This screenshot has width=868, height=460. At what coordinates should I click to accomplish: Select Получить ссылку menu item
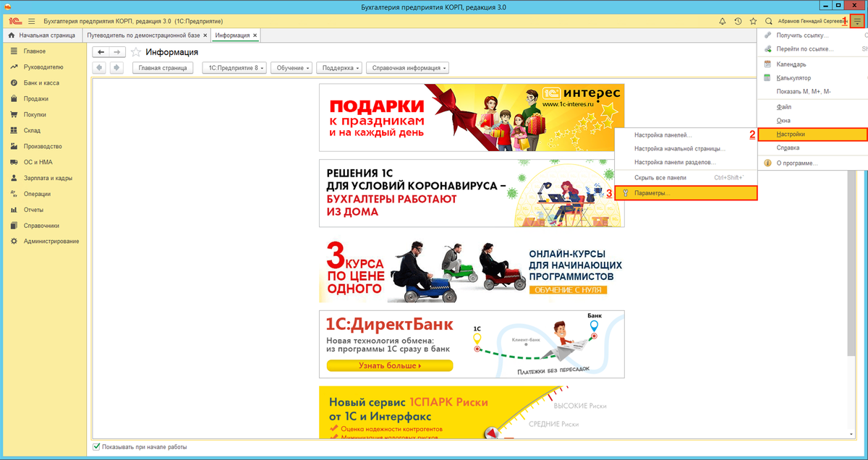click(x=812, y=35)
